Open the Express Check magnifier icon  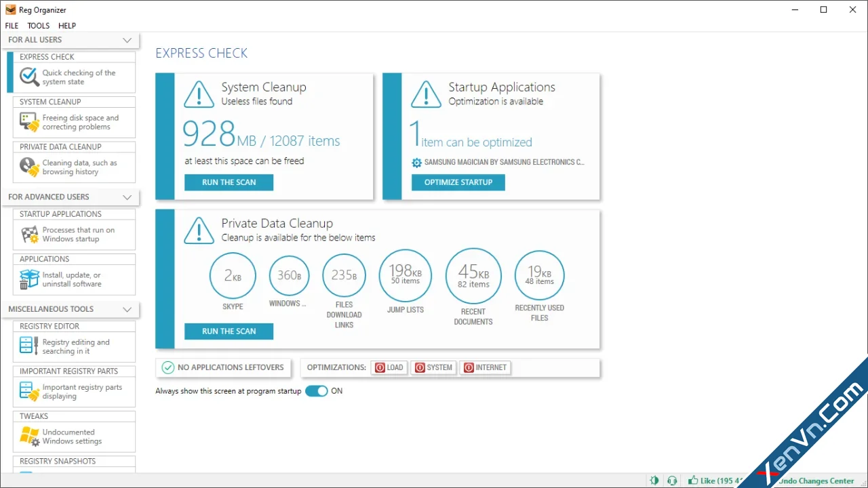pyautogui.click(x=29, y=77)
